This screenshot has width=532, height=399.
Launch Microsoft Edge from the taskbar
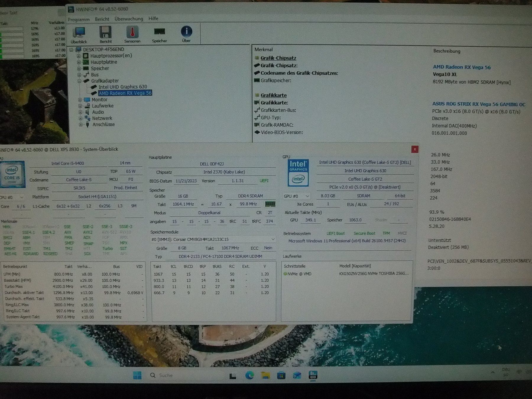pos(250,375)
